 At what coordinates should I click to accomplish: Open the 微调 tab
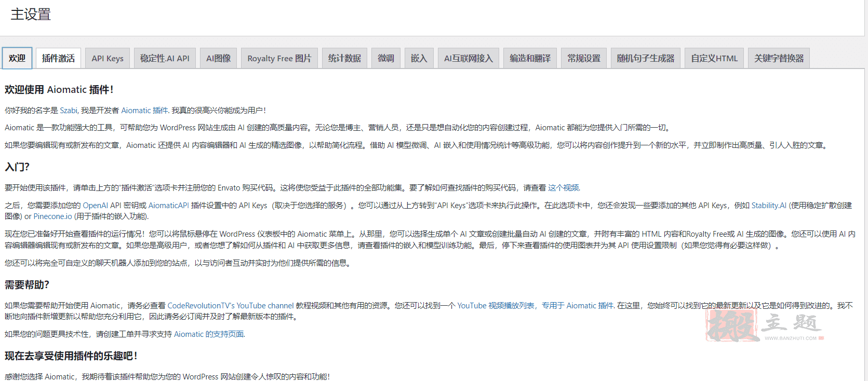point(386,58)
